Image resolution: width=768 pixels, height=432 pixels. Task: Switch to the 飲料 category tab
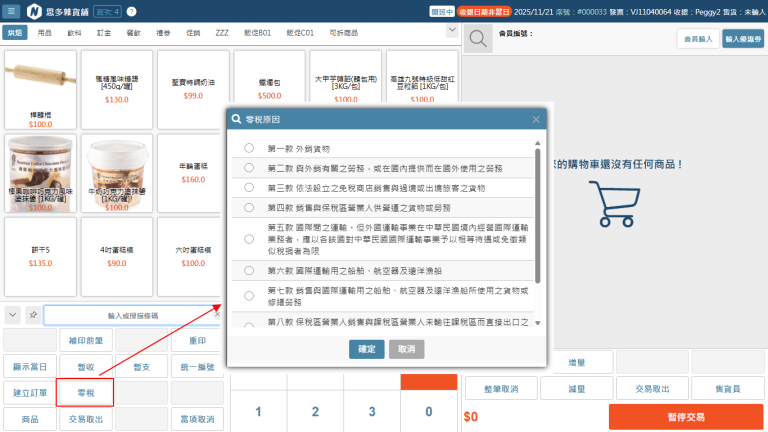[x=74, y=33]
